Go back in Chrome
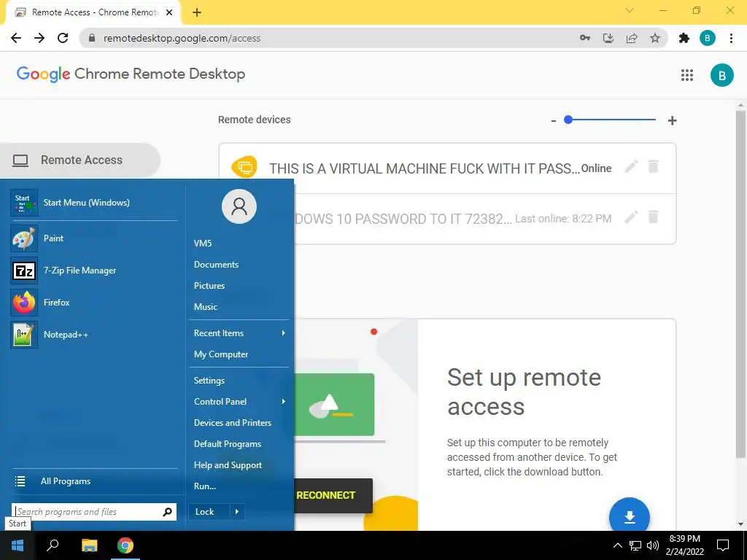 click(16, 38)
